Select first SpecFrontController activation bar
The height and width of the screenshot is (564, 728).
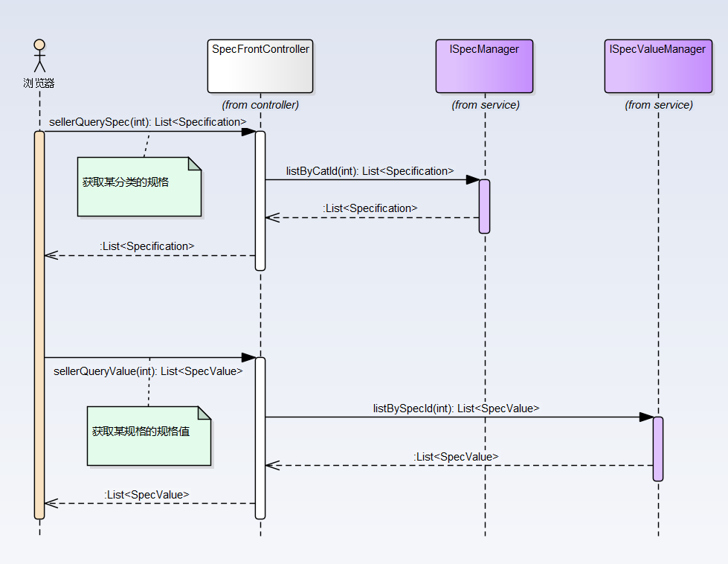260,201
